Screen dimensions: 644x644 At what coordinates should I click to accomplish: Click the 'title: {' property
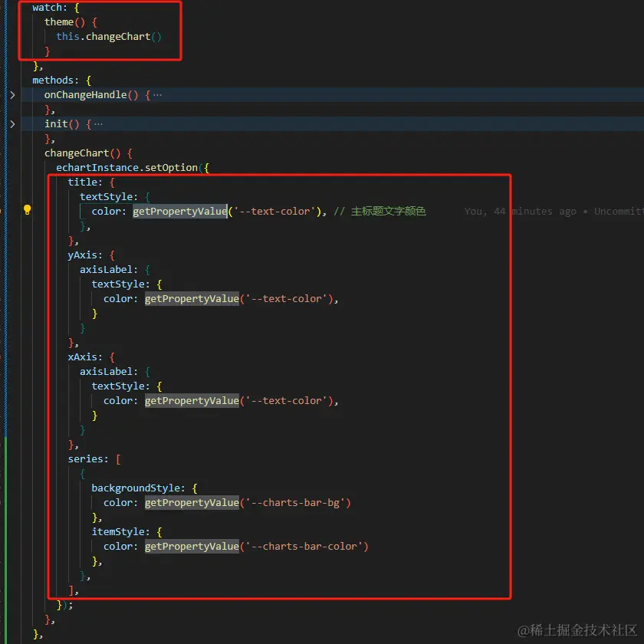91,182
